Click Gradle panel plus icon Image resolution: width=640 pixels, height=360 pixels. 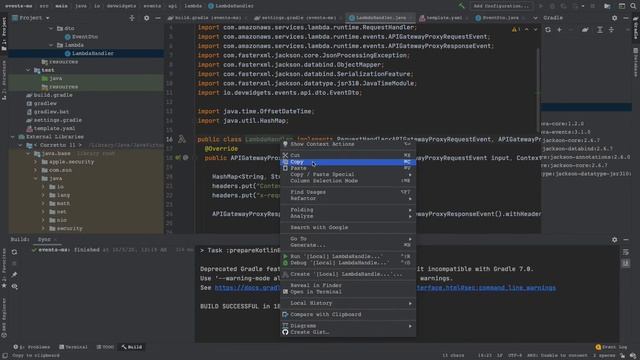[x=559, y=30]
